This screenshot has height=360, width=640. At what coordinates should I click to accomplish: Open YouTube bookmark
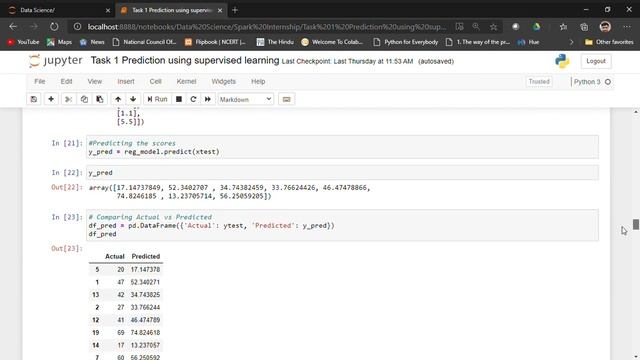coord(23,42)
